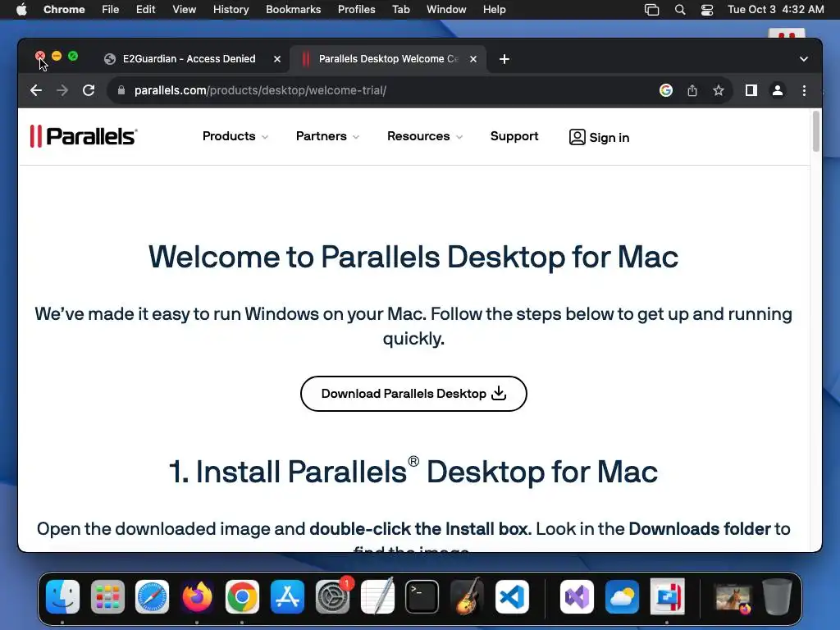Open the horse image thumbnail in Dock
The height and width of the screenshot is (630, 840).
tap(733, 598)
